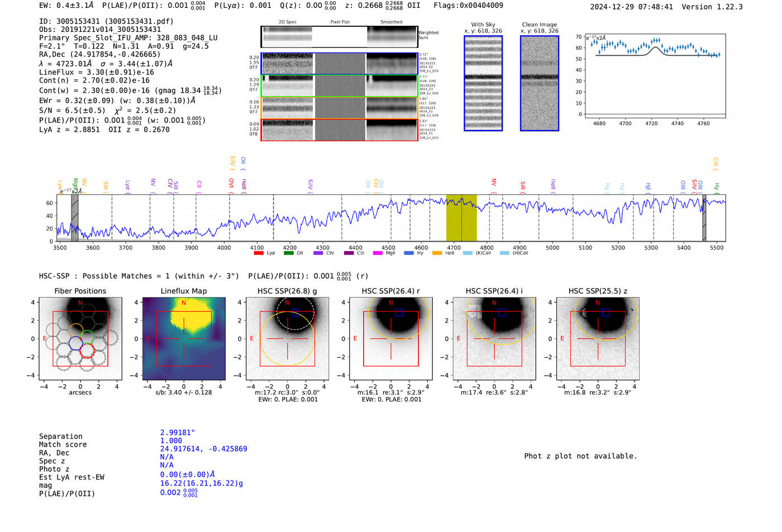Select the magenta MgII legend swatch
The height and width of the screenshot is (532, 782).
point(378,253)
